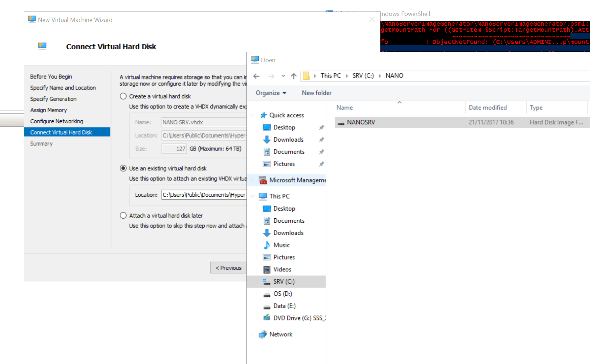Viewport: 590px width, 364px height.
Task: Open Network in the navigation pane
Action: pyautogui.click(x=280, y=334)
